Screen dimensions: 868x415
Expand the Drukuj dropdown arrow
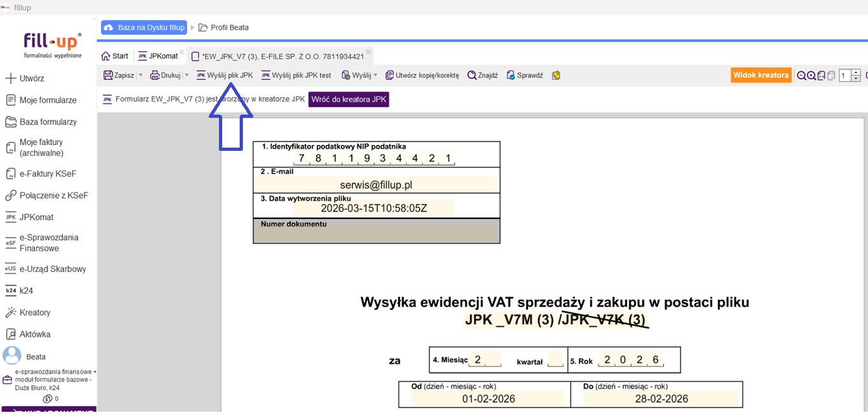pyautogui.click(x=187, y=75)
